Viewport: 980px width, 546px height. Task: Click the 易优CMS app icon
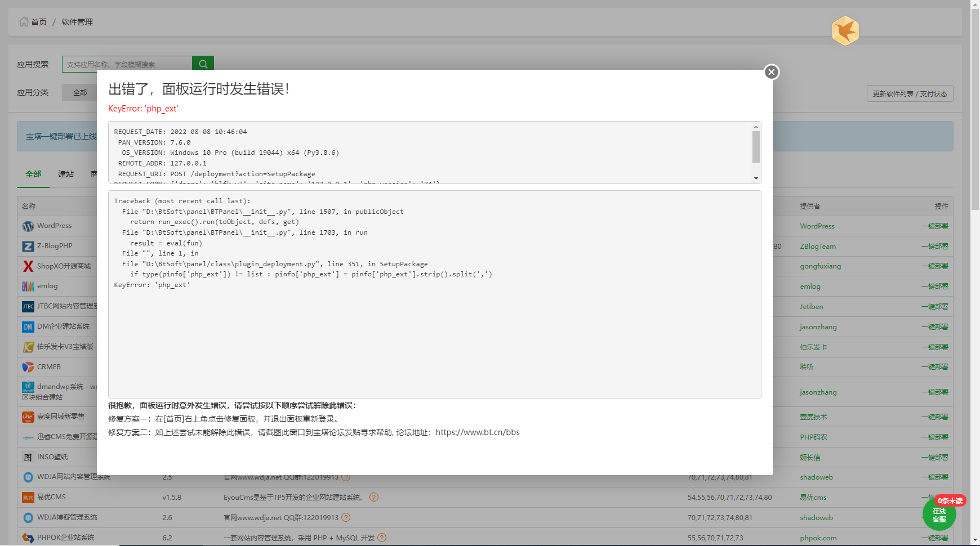(28, 498)
